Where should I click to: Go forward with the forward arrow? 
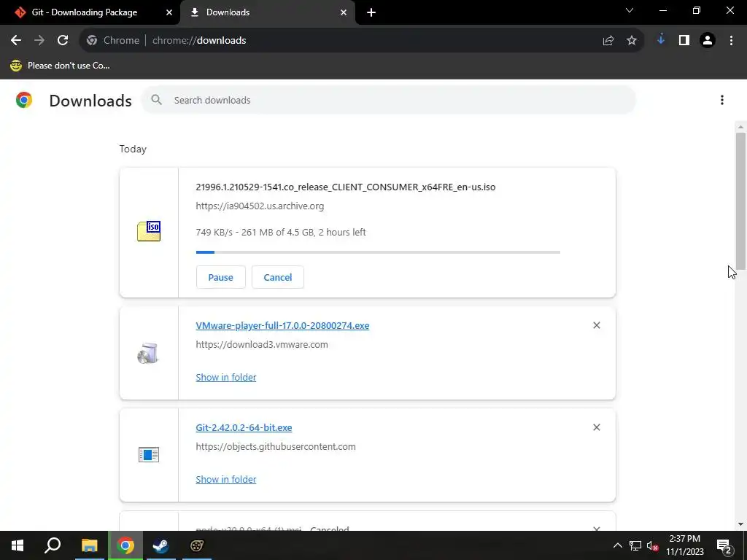[39, 41]
